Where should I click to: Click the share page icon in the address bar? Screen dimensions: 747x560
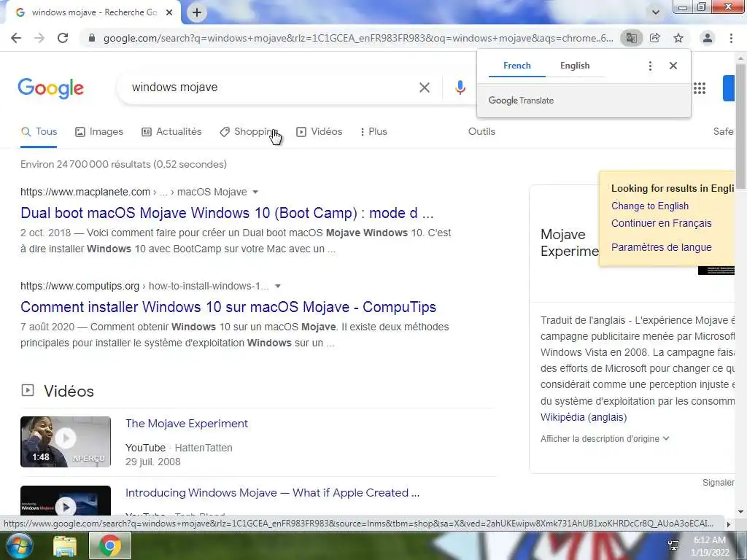655,38
